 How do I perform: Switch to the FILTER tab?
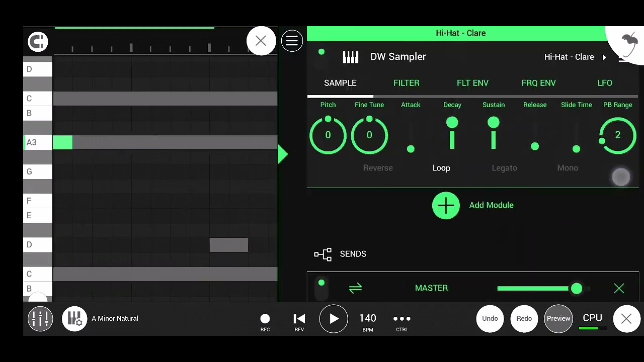(x=406, y=83)
